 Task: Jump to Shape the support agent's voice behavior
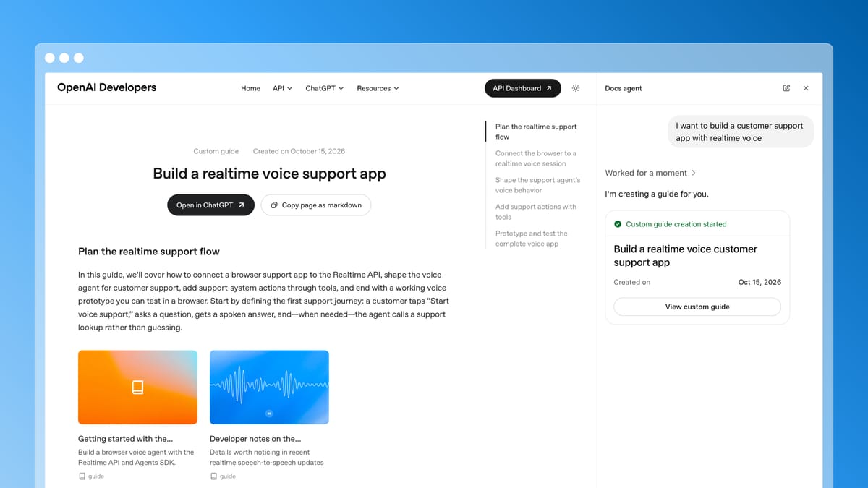click(537, 185)
